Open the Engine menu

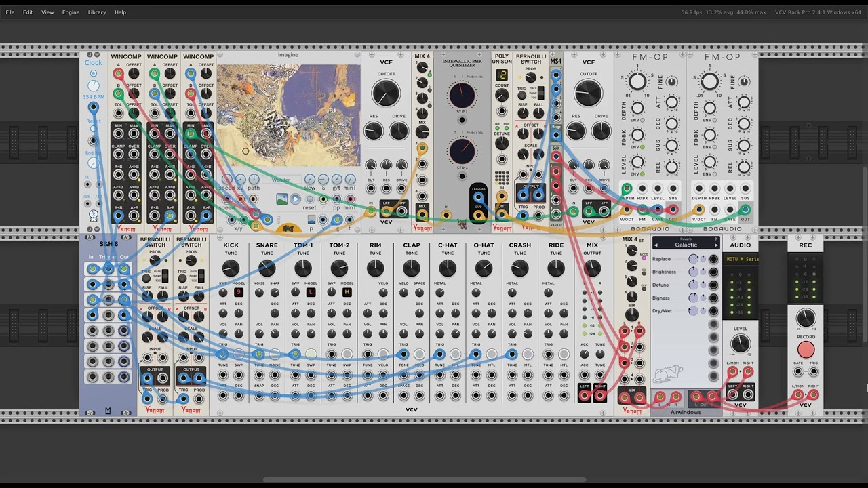[x=71, y=12]
